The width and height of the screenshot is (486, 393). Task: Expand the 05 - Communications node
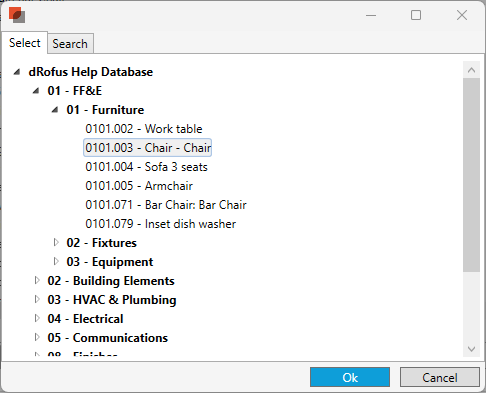37,337
